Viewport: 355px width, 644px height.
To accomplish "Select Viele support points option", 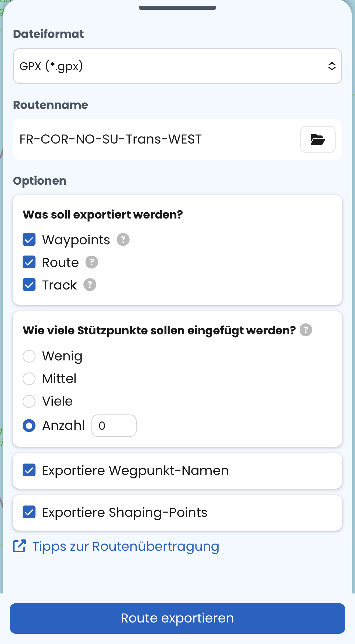I will pyautogui.click(x=29, y=401).
